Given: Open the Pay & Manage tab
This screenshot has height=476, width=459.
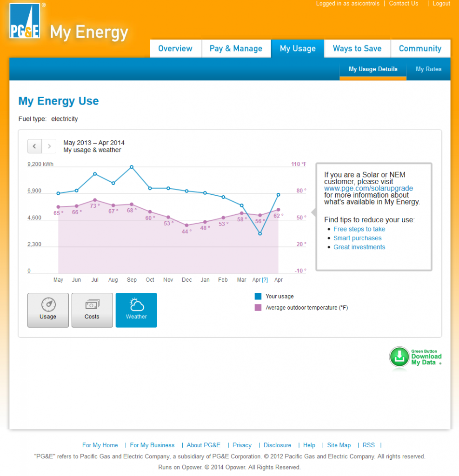Looking at the screenshot, I should coord(236,49).
